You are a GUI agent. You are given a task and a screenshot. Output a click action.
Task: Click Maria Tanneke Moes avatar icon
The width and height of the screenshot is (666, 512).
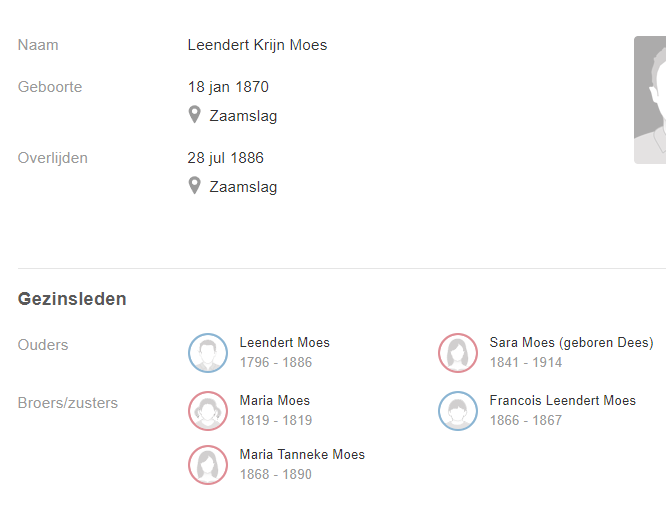(208, 465)
